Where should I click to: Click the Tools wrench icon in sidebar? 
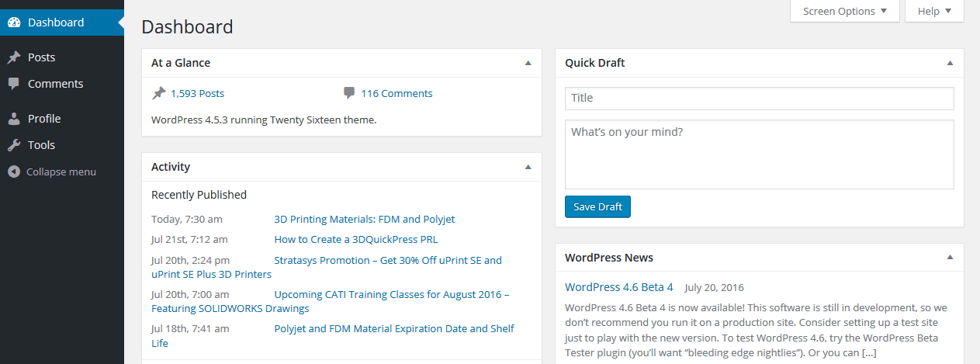point(14,145)
